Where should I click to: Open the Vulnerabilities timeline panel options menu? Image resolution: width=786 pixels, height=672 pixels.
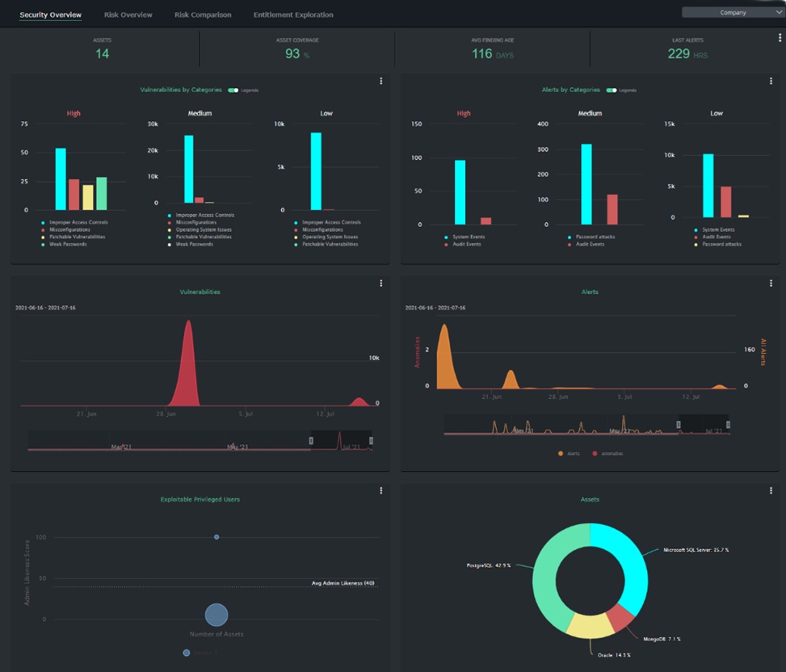click(381, 283)
